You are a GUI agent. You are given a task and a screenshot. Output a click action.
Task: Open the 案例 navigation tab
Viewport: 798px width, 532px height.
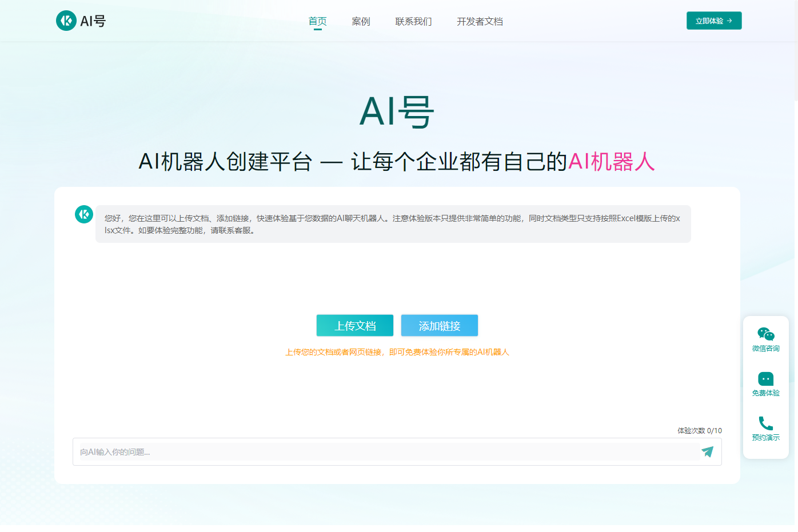(x=361, y=21)
